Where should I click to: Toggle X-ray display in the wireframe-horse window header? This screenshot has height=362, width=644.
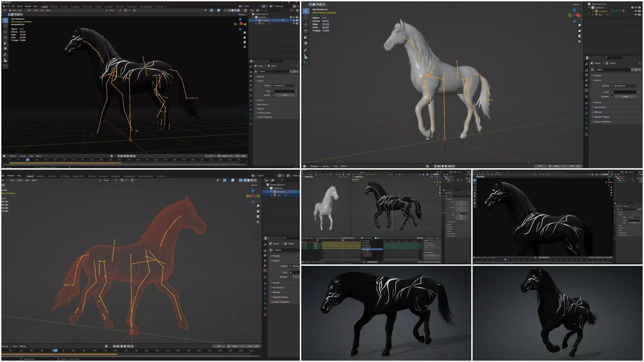(x=240, y=180)
